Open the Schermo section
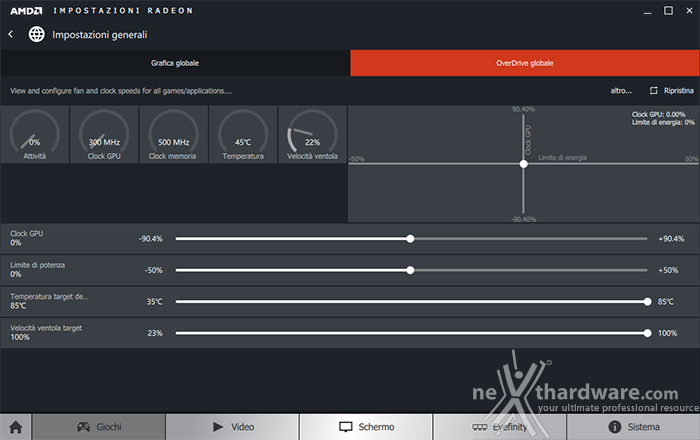The image size is (700, 440). coord(366,427)
